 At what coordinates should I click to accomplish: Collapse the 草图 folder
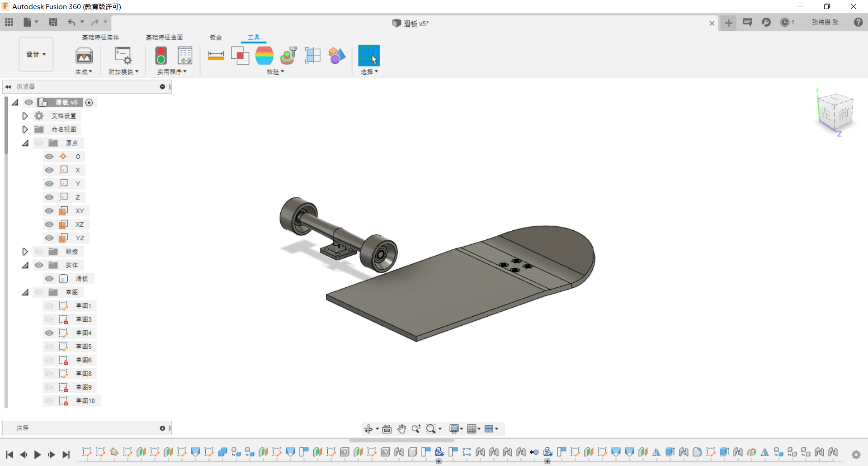tap(25, 292)
